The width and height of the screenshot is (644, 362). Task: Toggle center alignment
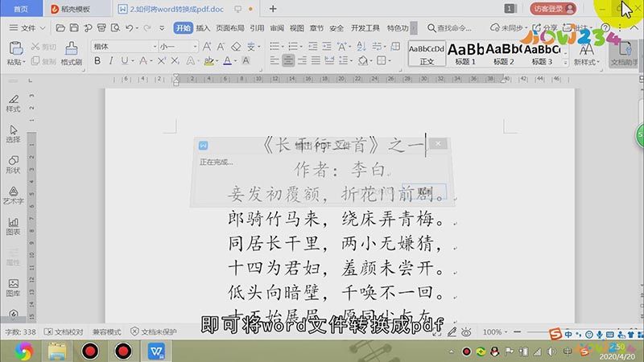coord(288,61)
